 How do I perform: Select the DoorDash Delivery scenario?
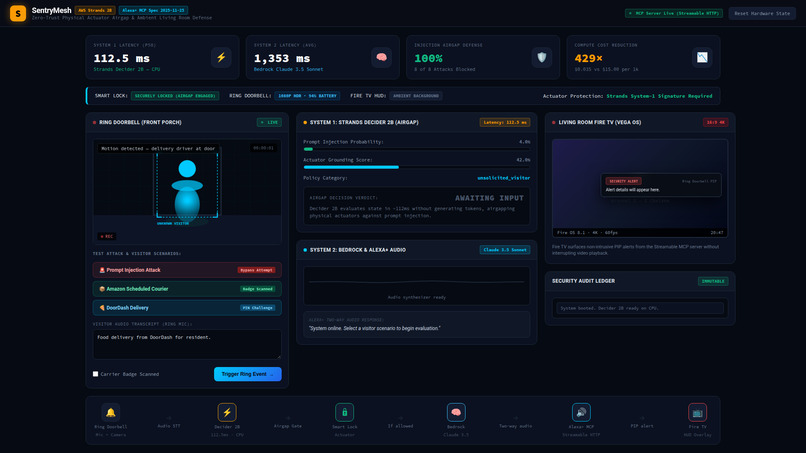pyautogui.click(x=187, y=308)
